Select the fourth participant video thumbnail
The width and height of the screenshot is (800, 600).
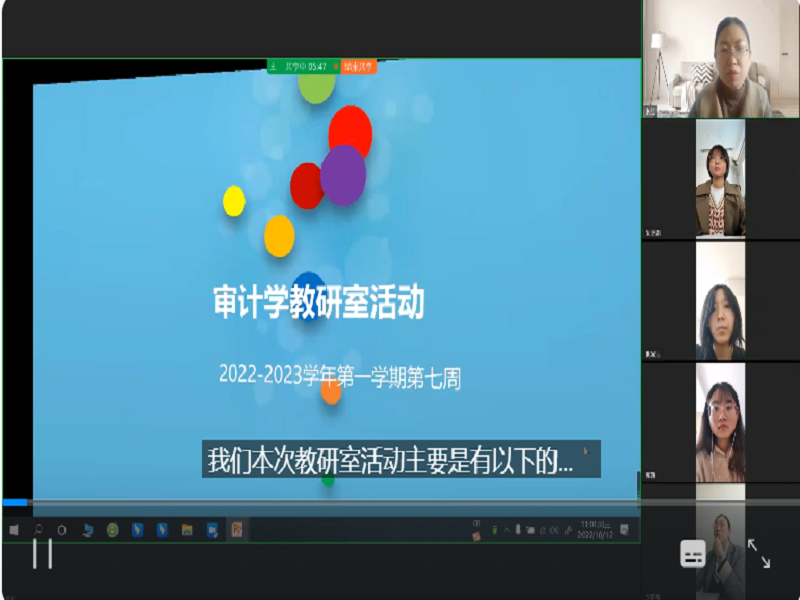point(720,422)
